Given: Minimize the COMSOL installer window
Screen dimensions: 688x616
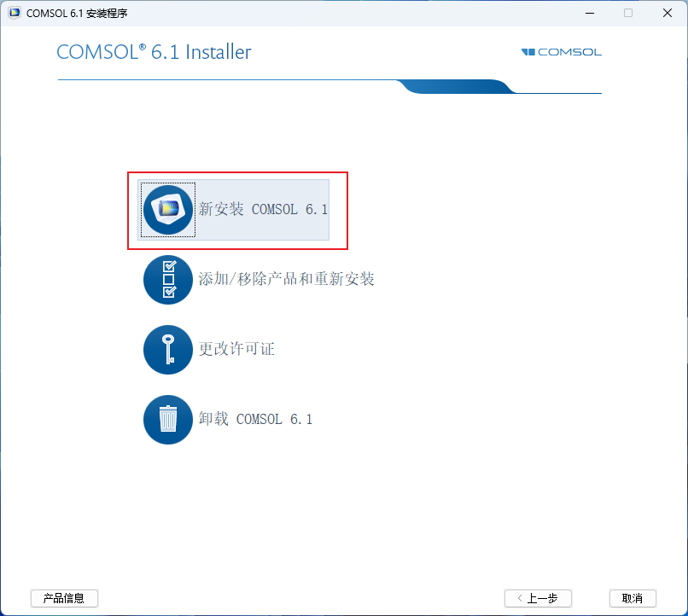Looking at the screenshot, I should 590,13.
